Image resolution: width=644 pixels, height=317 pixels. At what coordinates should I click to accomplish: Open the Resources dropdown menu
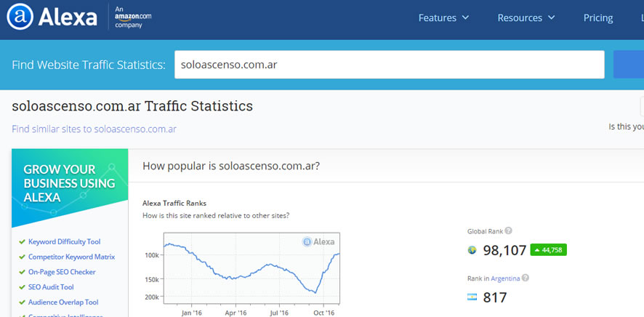tap(526, 18)
